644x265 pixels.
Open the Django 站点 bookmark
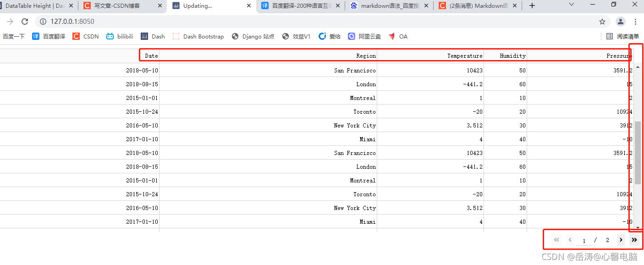click(253, 36)
